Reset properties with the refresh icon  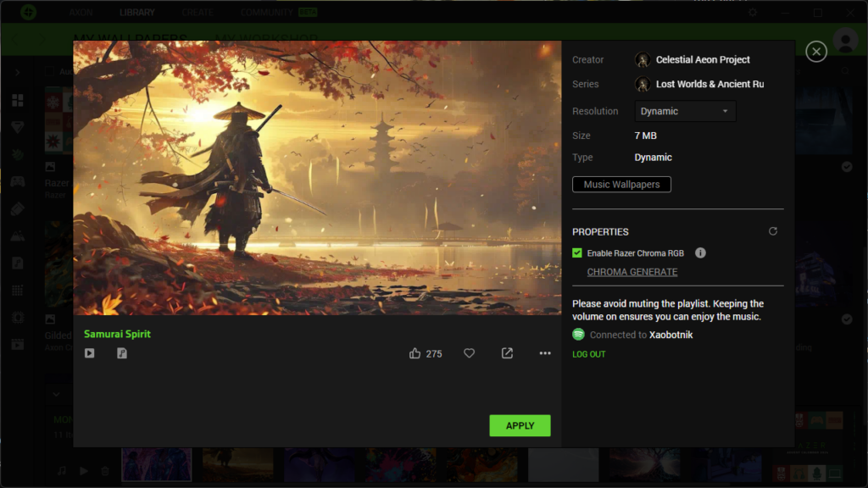[x=773, y=231]
